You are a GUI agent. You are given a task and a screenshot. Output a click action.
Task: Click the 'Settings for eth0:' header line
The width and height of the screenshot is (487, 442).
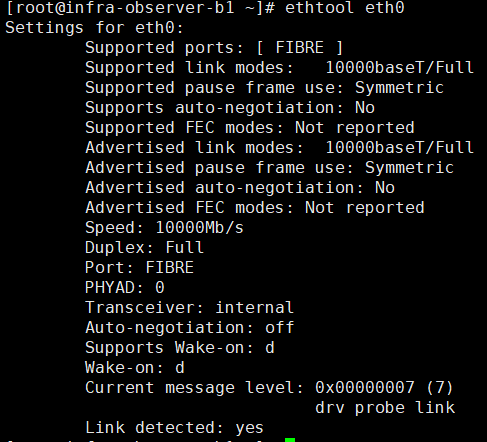[94, 28]
